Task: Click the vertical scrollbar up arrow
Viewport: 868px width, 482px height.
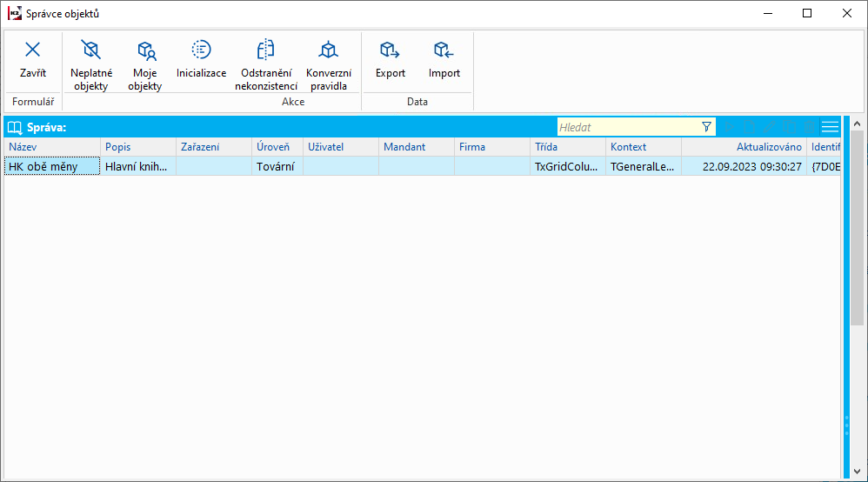Action: (x=857, y=124)
